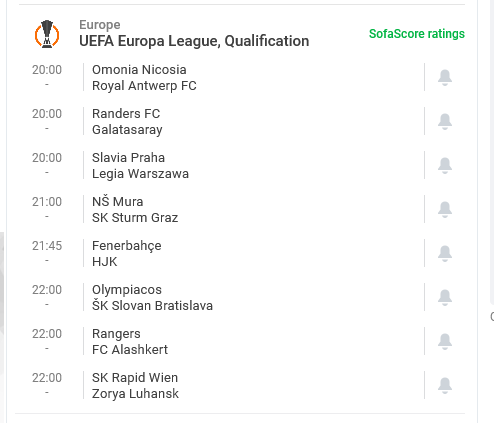Toggle notification bell for Olympiacos match
This screenshot has width=494, height=423.
[x=445, y=297]
